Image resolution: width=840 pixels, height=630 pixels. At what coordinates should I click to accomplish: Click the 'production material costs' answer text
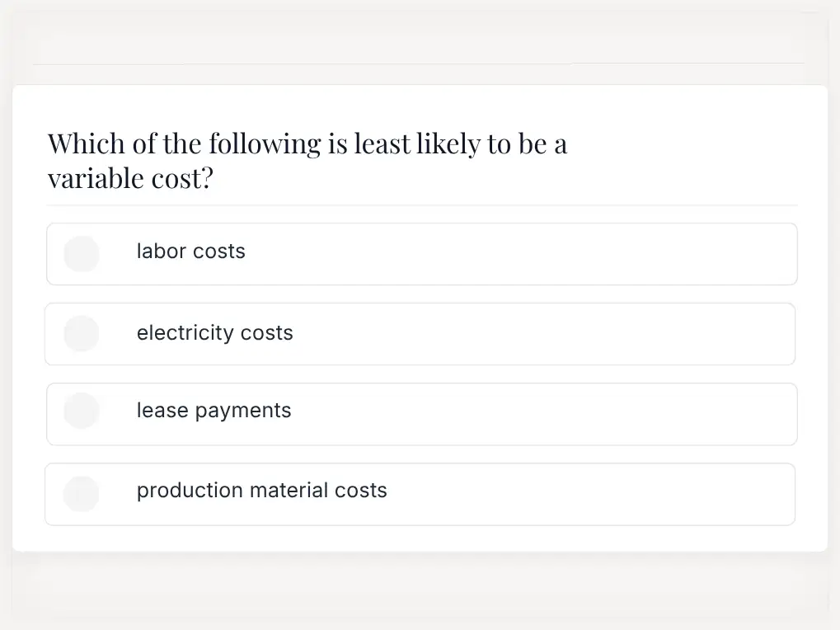click(261, 491)
